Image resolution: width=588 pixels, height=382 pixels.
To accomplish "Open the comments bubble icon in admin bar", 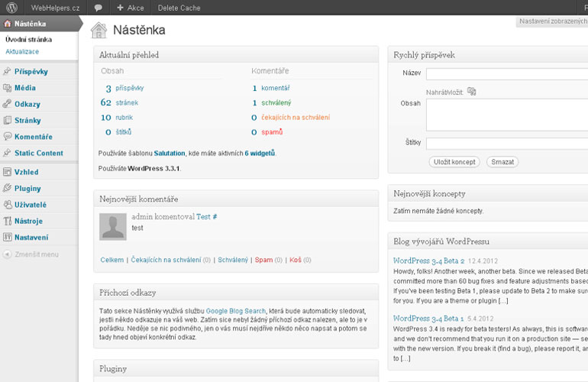I will [99, 7].
